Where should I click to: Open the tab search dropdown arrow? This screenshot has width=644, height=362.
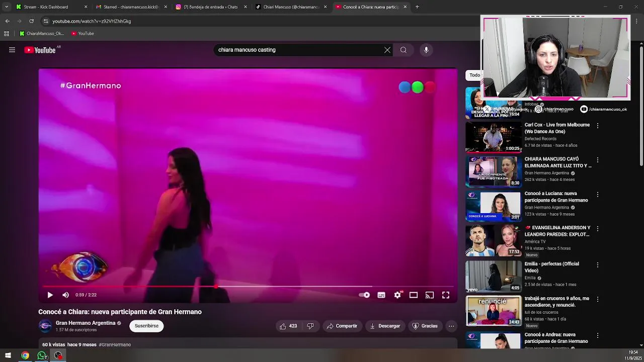tap(7, 7)
